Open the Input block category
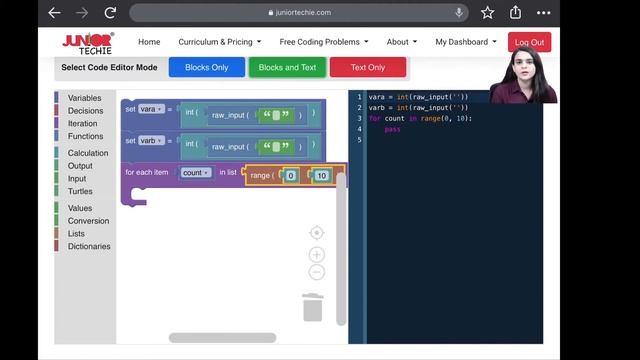Viewport: 640px width, 360px height. [77, 178]
